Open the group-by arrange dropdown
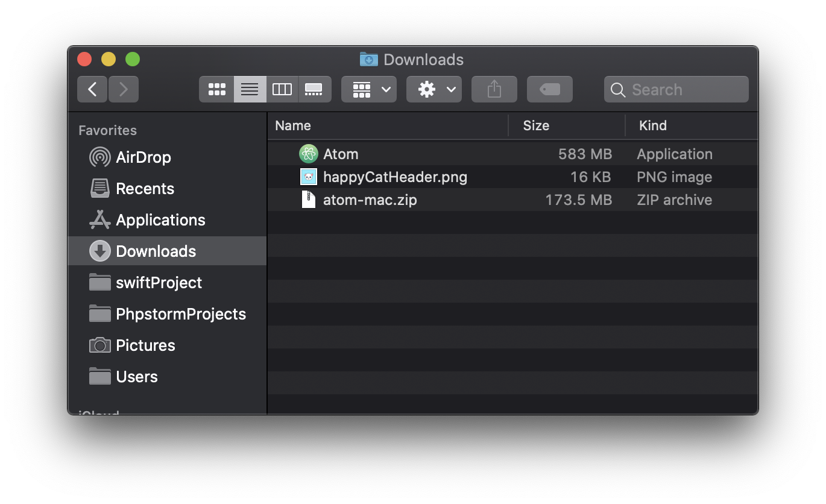826x504 pixels. 369,89
